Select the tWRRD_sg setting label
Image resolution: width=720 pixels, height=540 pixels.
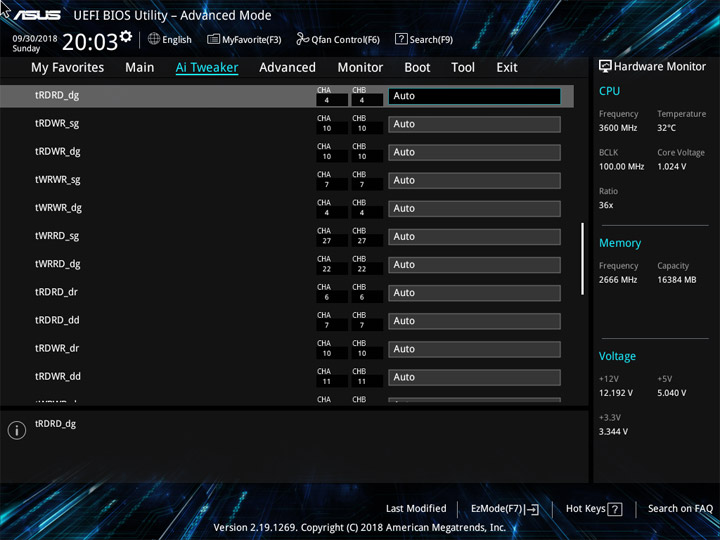(57, 236)
